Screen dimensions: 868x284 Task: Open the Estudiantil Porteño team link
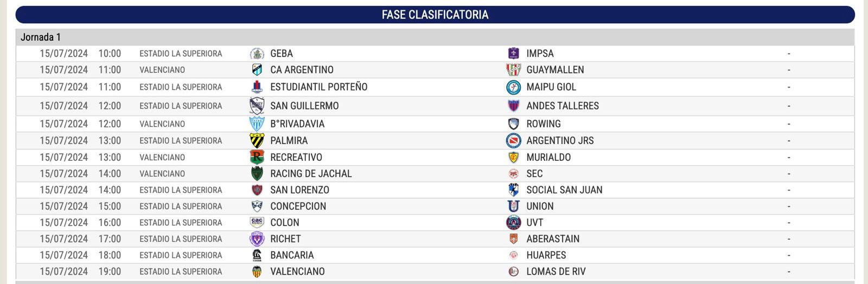318,87
